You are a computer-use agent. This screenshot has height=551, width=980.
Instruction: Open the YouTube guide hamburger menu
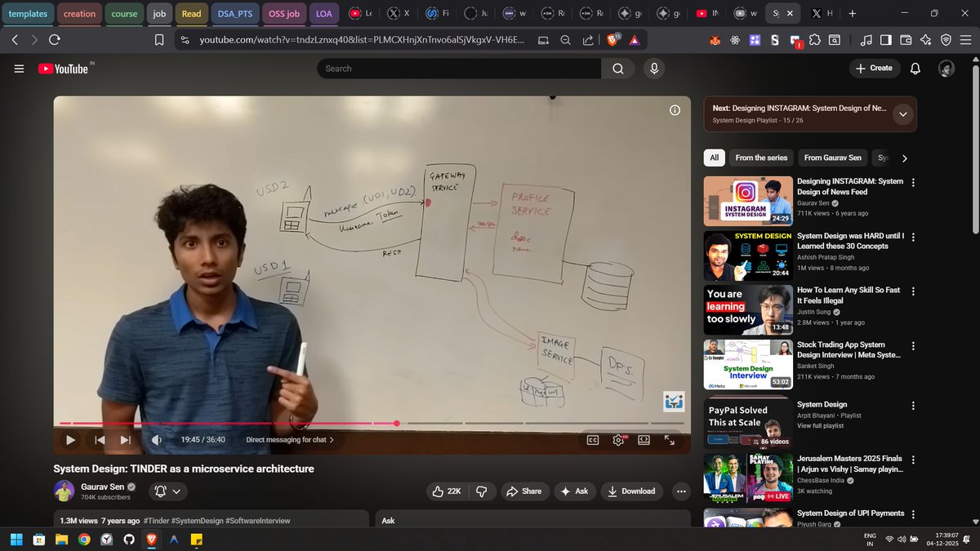click(x=19, y=69)
